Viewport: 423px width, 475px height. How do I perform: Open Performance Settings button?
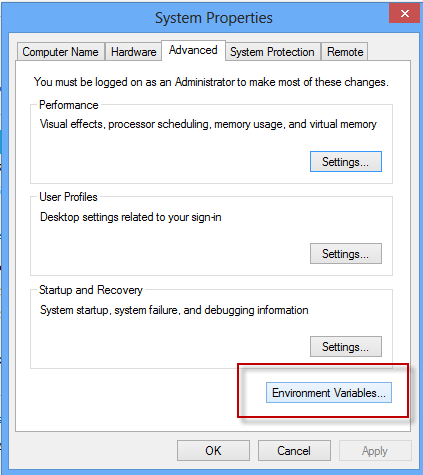346,162
